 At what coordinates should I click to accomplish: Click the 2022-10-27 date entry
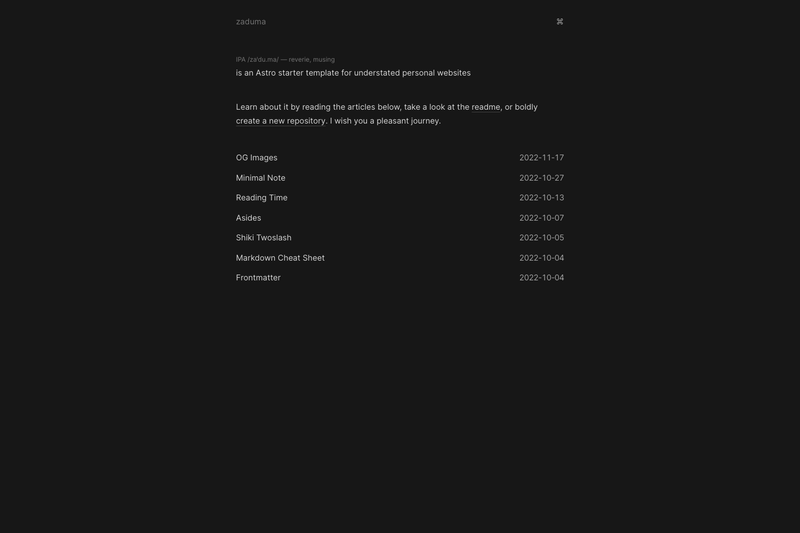pos(541,178)
